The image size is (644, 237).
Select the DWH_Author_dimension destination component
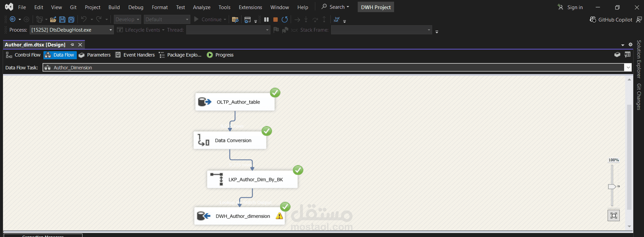[239, 216]
